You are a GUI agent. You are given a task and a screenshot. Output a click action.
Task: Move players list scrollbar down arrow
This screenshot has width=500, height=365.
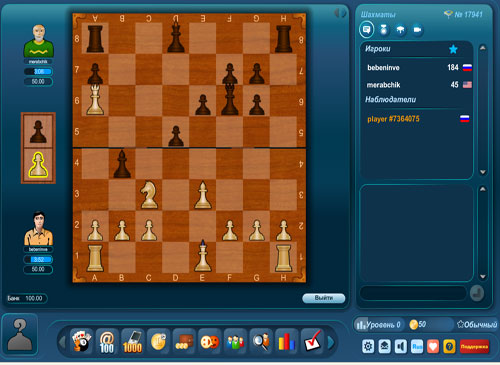click(x=483, y=172)
